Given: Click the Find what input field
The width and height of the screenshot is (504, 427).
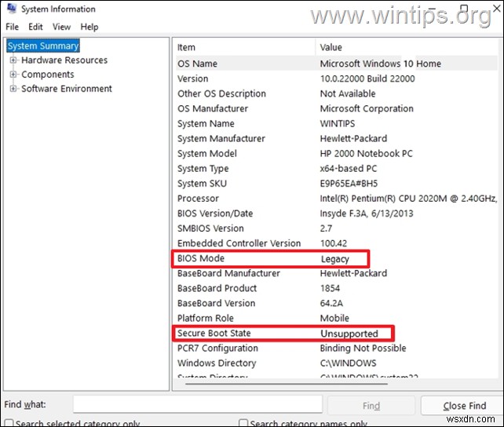Looking at the screenshot, I should click(198, 404).
